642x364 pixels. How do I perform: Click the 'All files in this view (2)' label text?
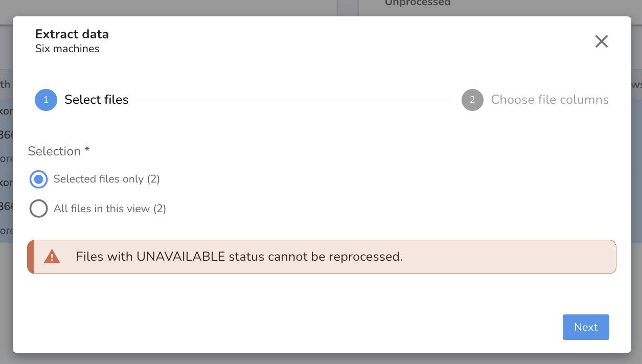pyautogui.click(x=110, y=209)
